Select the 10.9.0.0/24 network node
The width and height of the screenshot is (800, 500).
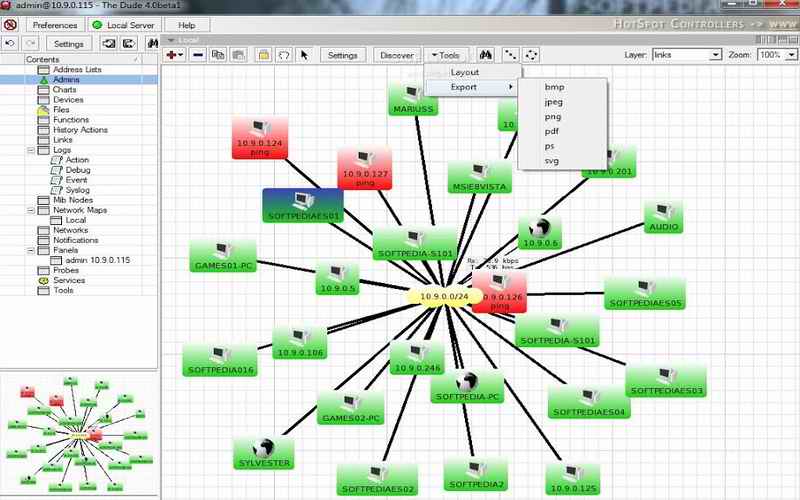click(446, 296)
